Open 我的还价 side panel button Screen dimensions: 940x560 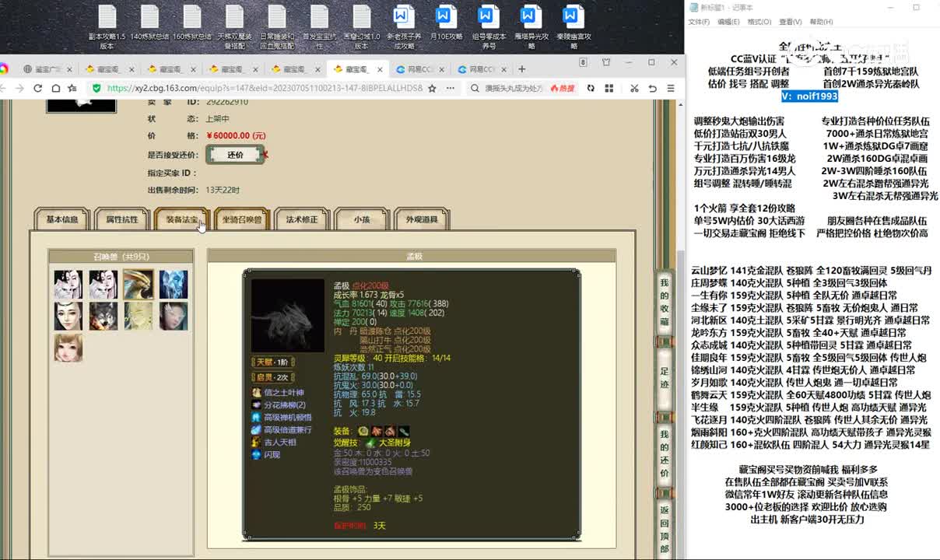click(665, 453)
